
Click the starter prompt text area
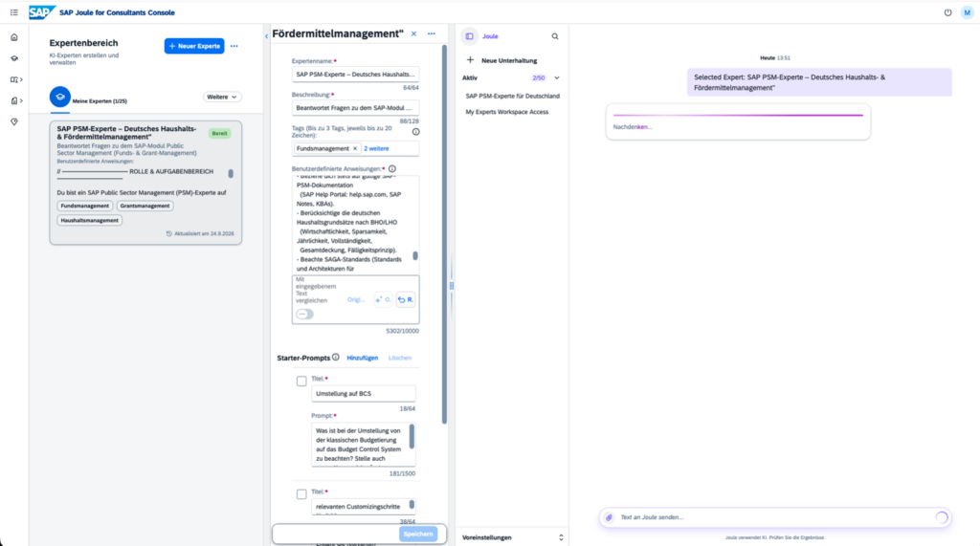pos(363,445)
